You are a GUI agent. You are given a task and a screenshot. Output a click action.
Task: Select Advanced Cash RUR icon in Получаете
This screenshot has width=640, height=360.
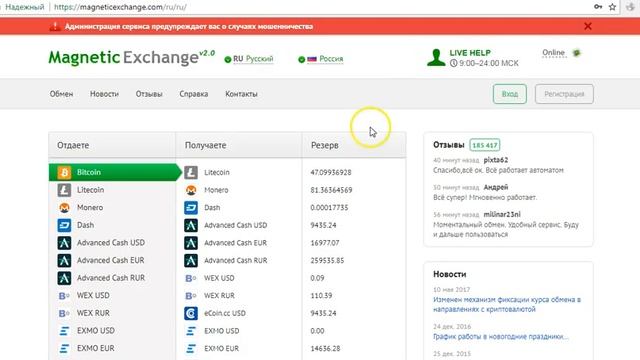click(x=191, y=260)
